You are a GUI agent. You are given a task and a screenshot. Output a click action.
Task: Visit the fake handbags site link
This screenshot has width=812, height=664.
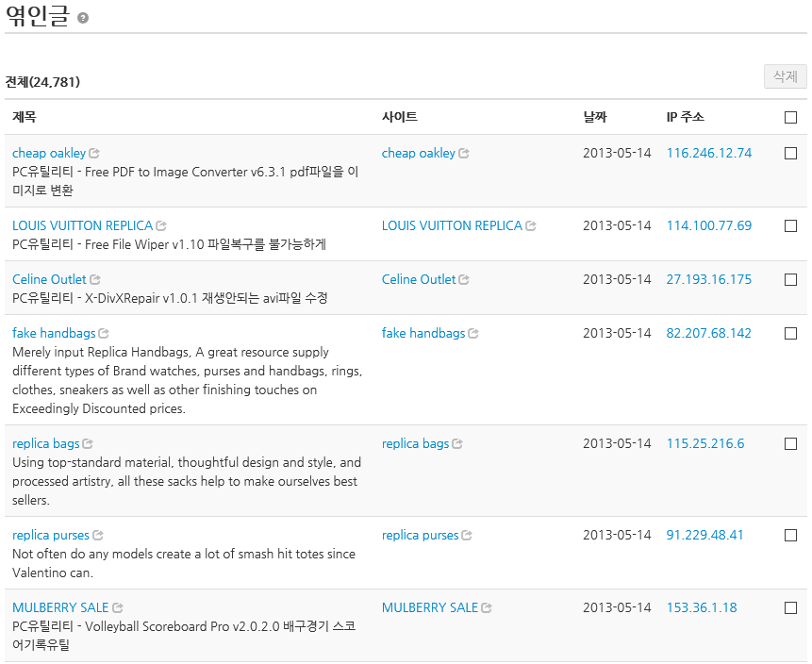click(423, 334)
